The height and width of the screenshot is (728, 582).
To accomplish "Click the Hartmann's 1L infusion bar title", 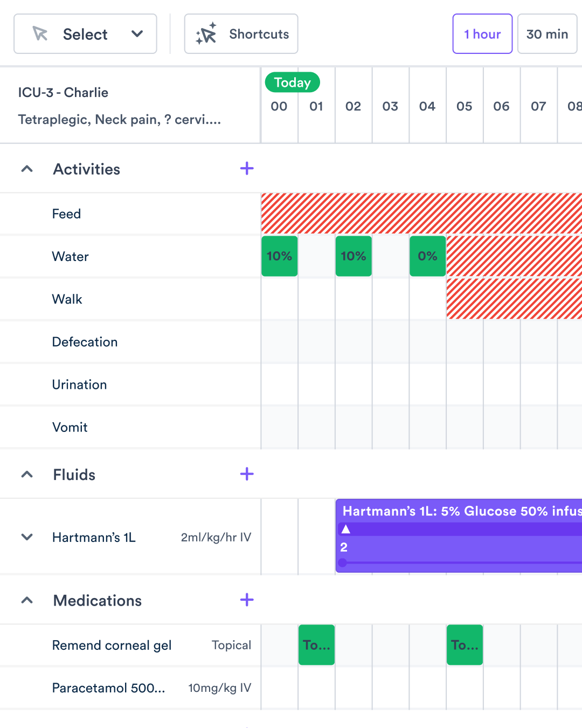I will 462,511.
